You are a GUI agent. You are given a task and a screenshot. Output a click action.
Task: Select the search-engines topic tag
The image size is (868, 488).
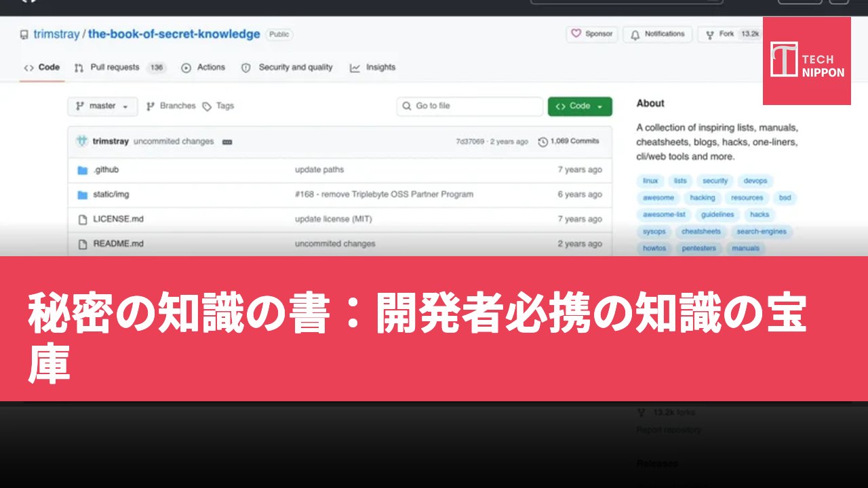click(762, 232)
